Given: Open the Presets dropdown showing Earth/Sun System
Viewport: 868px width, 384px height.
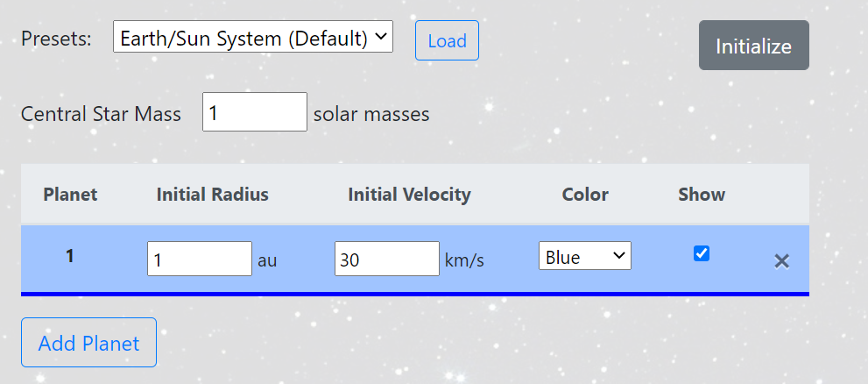Looking at the screenshot, I should pyautogui.click(x=253, y=37).
